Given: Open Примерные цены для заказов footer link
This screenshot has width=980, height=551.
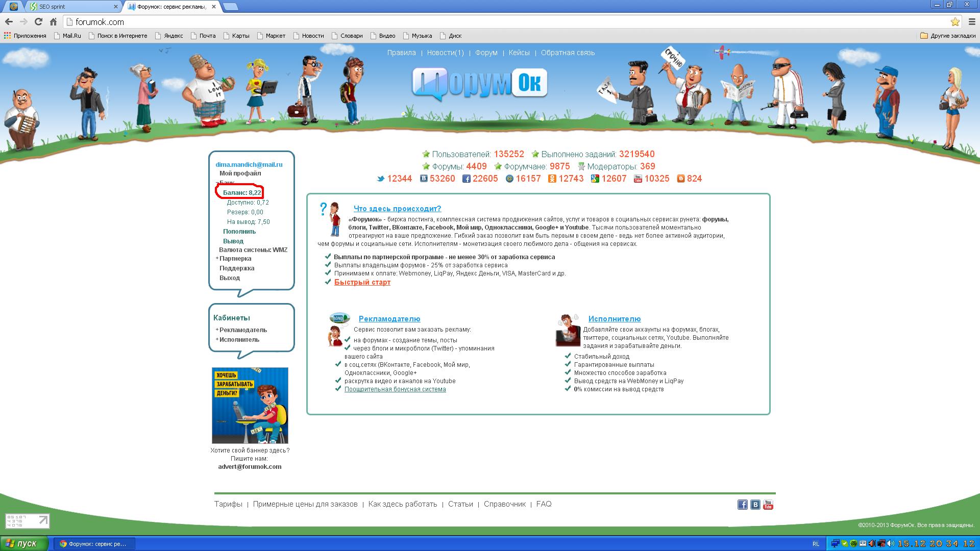Looking at the screenshot, I should 305,504.
